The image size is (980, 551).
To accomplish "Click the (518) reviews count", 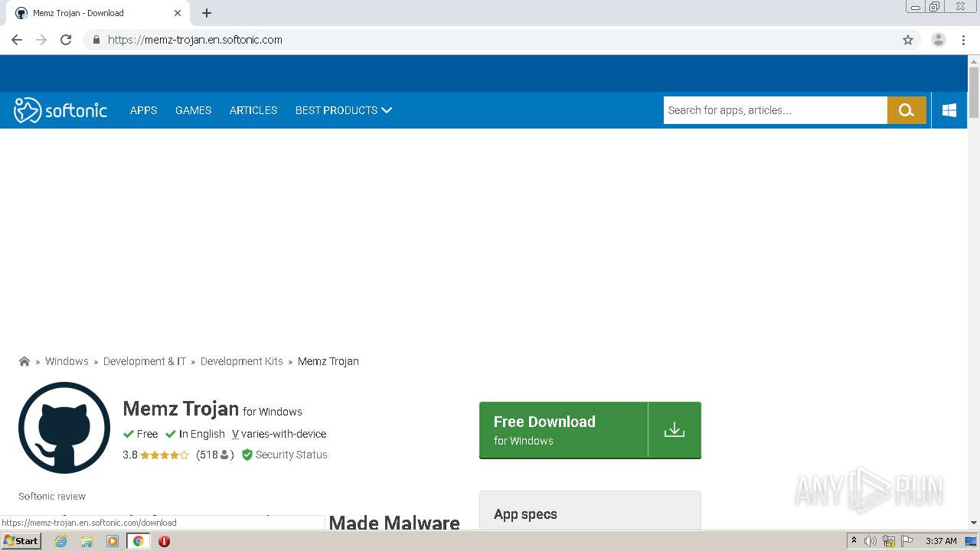I will coord(215,455).
